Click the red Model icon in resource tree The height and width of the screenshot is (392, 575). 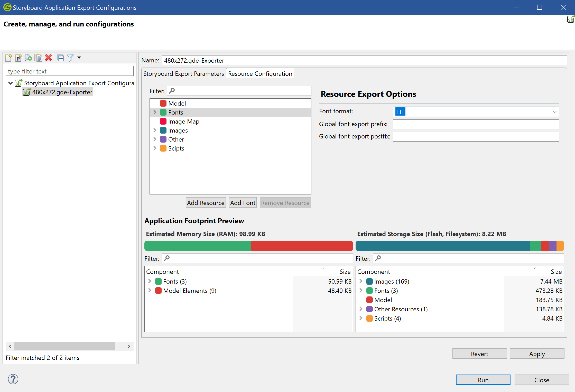pos(163,103)
